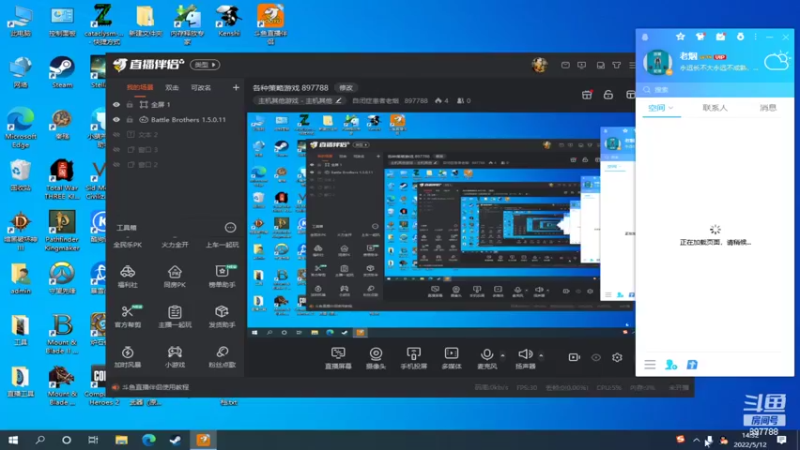The height and width of the screenshot is (450, 800).
Task: Open the gift box icon with red dot
Action: coord(587,95)
